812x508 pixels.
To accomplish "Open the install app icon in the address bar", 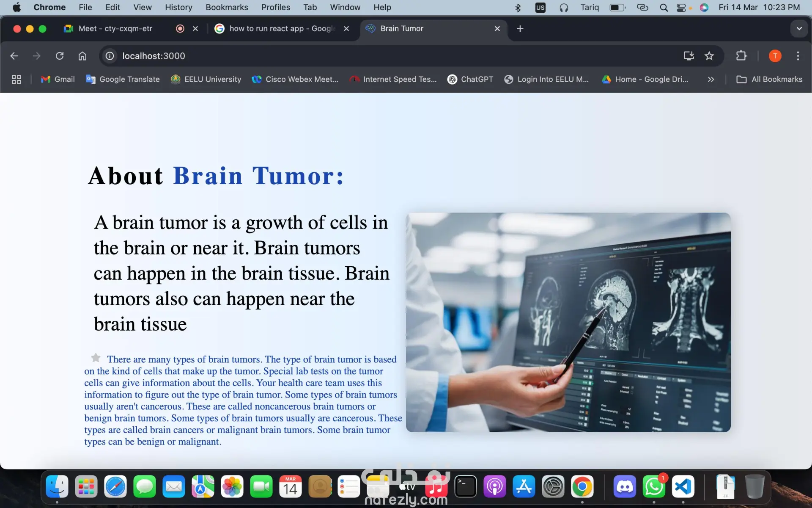I will [689, 55].
